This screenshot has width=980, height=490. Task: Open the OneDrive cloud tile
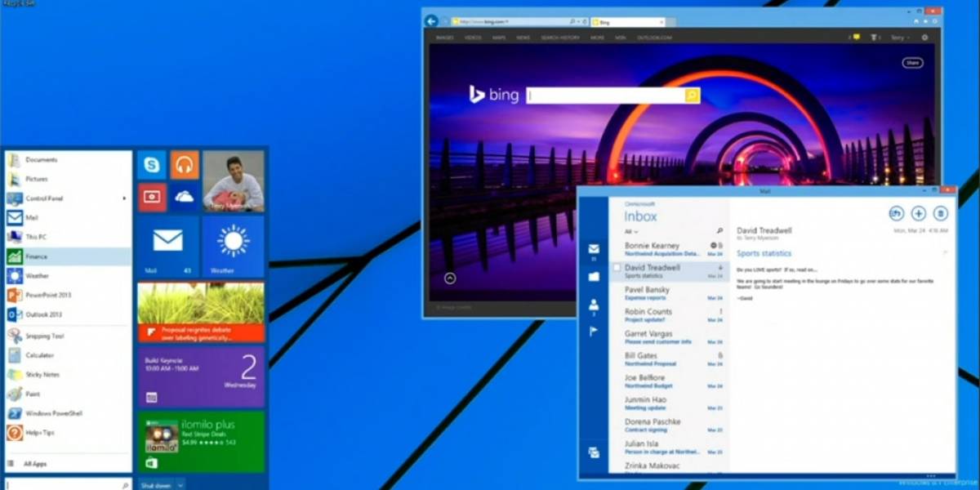click(185, 197)
